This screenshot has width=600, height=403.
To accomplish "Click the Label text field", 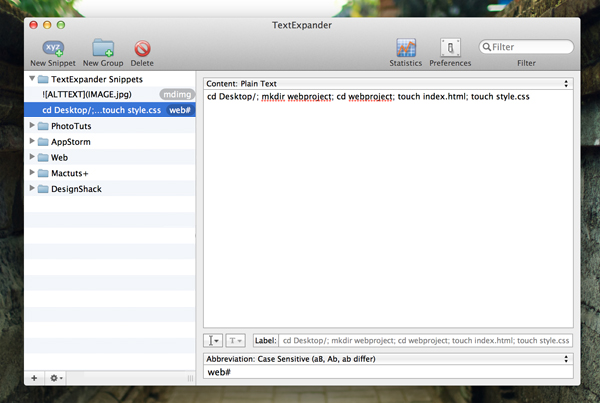I will 426,340.
